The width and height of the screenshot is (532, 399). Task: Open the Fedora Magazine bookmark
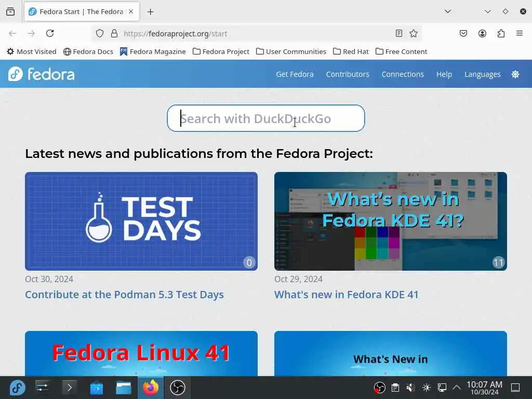click(x=153, y=51)
